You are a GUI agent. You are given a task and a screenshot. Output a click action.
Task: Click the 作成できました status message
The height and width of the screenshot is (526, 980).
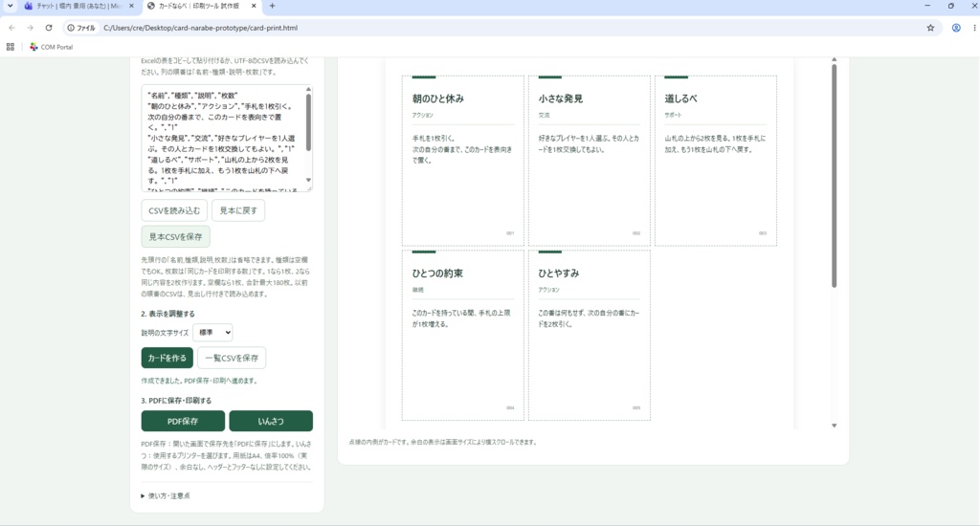[199, 381]
